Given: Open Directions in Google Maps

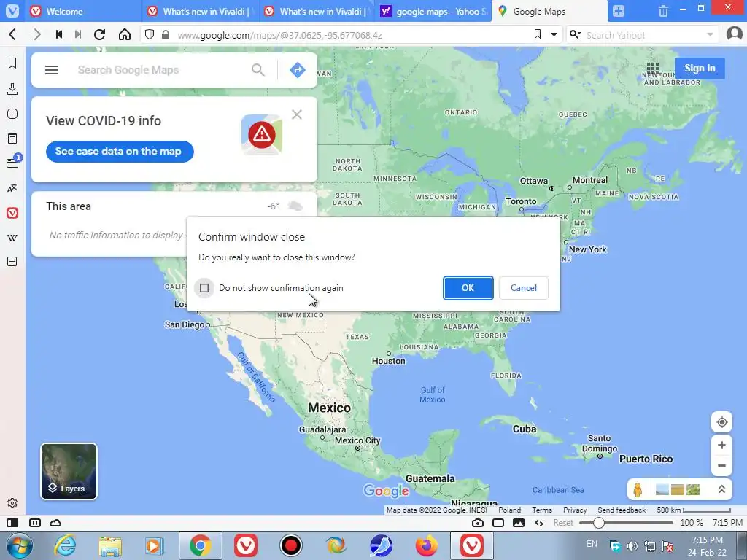Looking at the screenshot, I should click(x=298, y=70).
